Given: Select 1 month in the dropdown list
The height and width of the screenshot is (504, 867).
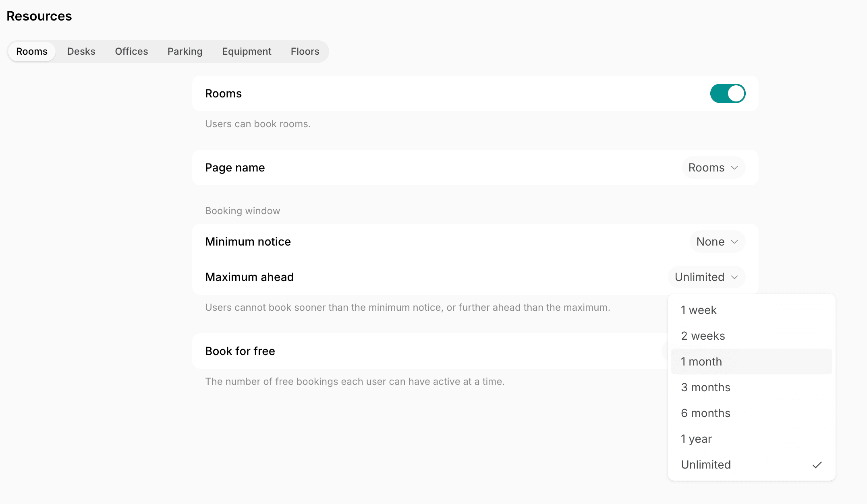Looking at the screenshot, I should pos(751,361).
